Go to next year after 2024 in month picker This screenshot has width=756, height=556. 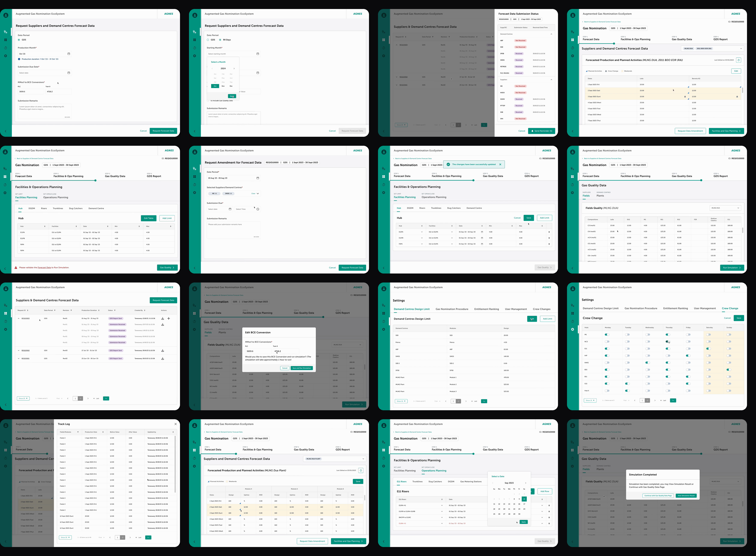click(x=234, y=68)
